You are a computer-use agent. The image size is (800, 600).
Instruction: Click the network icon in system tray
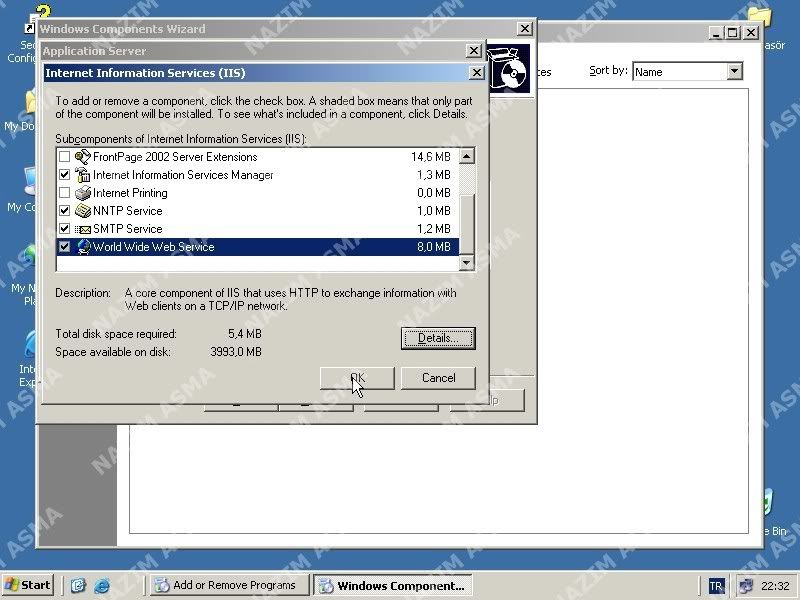[x=746, y=586]
